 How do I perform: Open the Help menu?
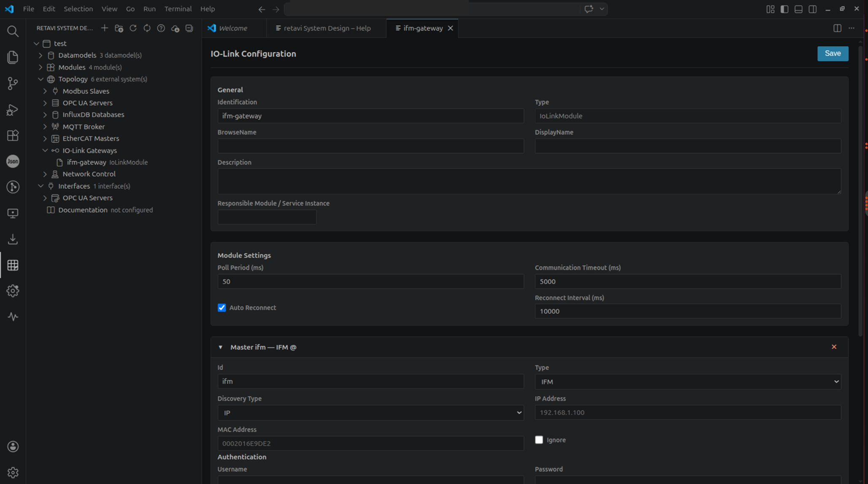click(x=208, y=9)
